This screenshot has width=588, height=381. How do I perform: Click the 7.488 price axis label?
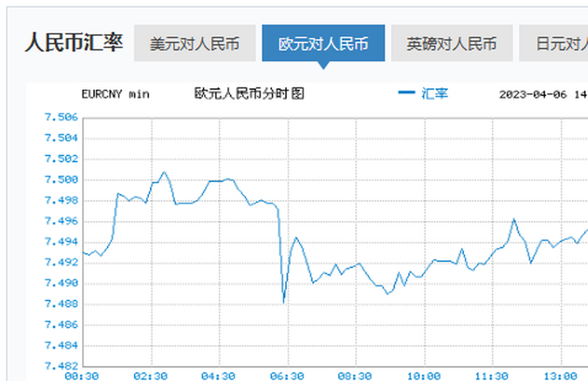pos(61,304)
